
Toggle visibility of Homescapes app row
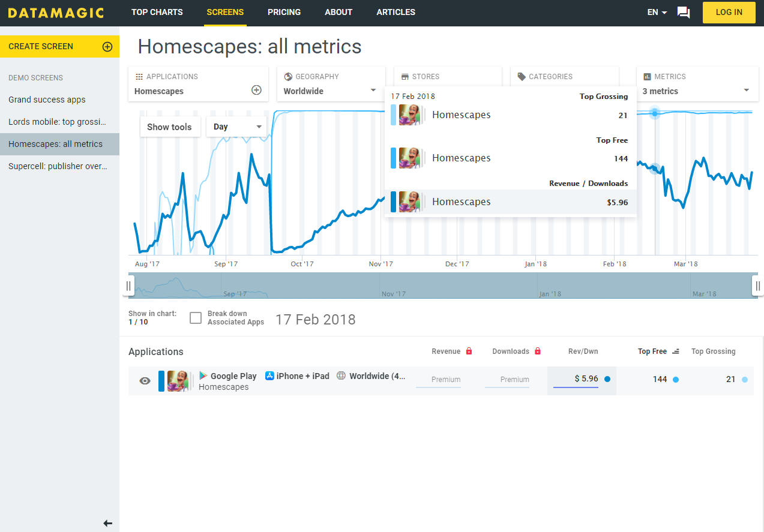coord(144,380)
